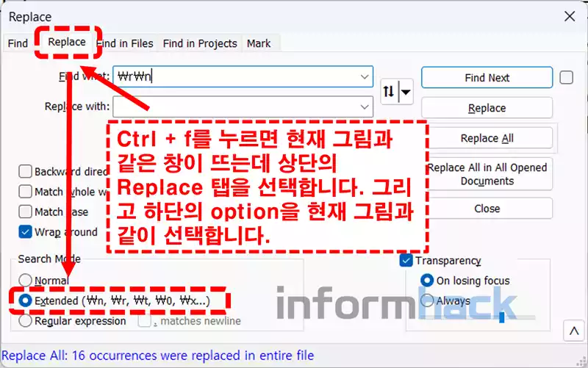Open the Find in Projects tab
This screenshot has height=368, width=588.
tap(200, 43)
